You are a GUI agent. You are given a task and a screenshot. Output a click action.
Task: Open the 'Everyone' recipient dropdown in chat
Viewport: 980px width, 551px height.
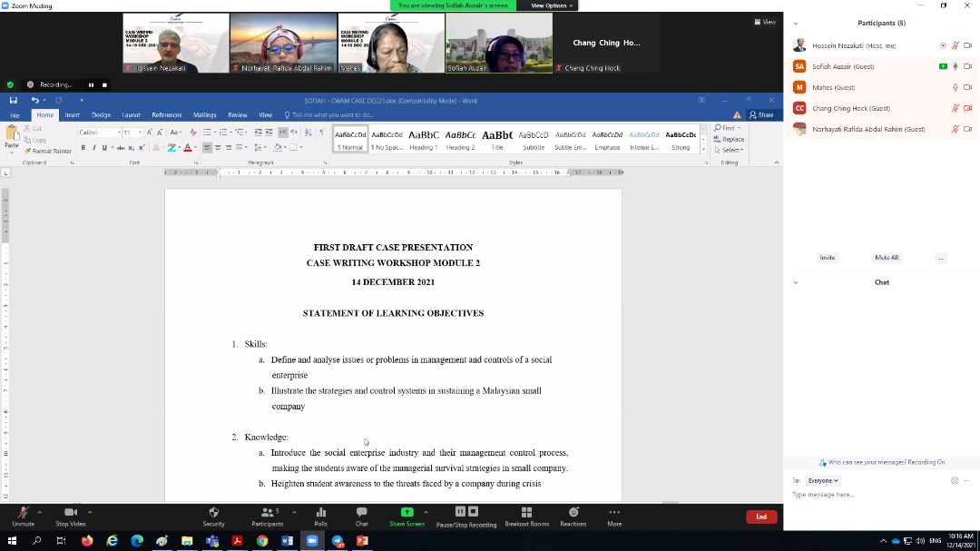point(822,481)
